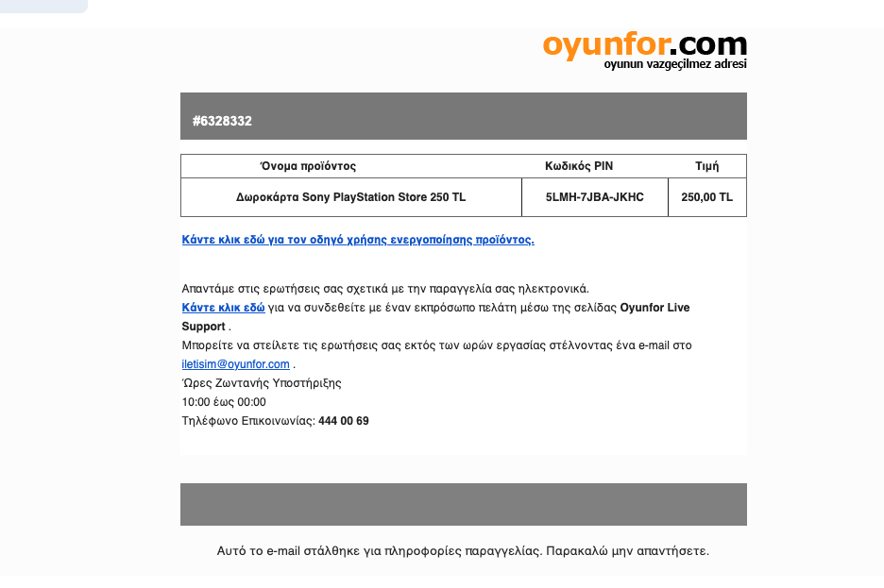Click the 'oyunun vazgeçilmez adresi' tagline

point(675,64)
